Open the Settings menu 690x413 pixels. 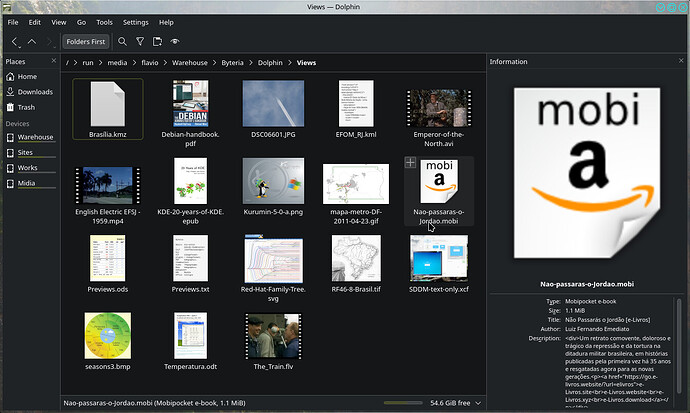[x=136, y=22]
